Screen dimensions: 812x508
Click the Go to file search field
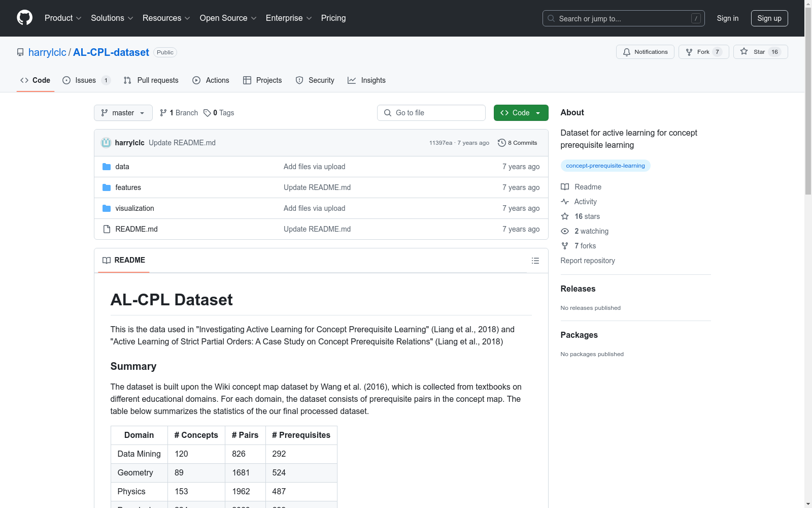coord(431,113)
